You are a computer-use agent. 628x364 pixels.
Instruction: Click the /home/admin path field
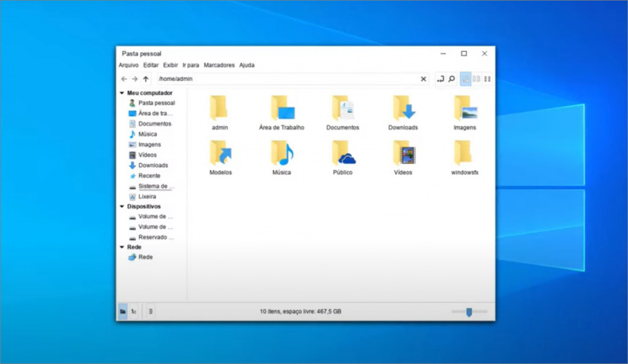pyautogui.click(x=283, y=79)
